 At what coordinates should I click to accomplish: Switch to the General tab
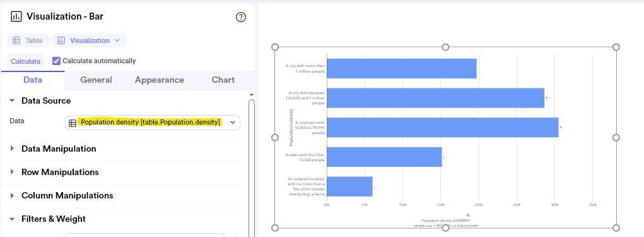coord(96,80)
